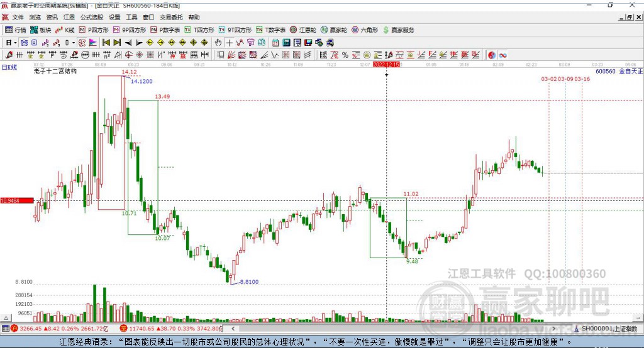Open 赢家服务 with the dollar icon
This screenshot has height=348, width=644.
click(398, 30)
